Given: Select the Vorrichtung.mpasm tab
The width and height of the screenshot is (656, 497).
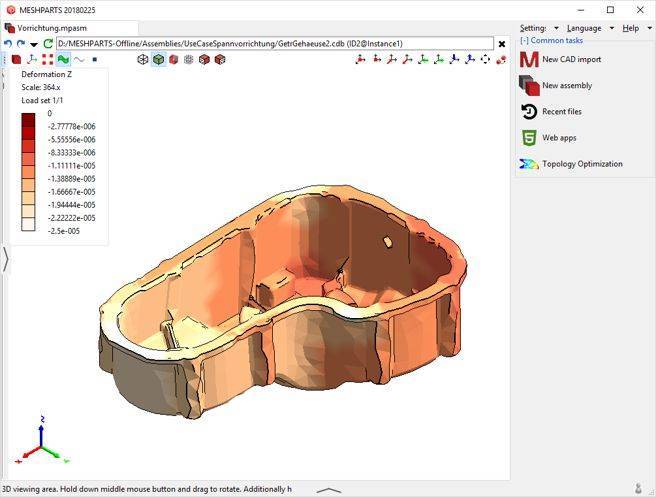Looking at the screenshot, I should pyautogui.click(x=50, y=28).
